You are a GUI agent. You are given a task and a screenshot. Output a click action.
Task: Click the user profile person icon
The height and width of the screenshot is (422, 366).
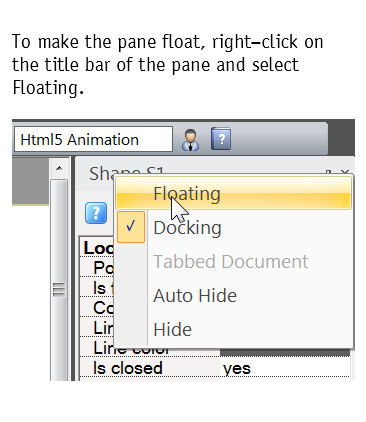tap(190, 140)
